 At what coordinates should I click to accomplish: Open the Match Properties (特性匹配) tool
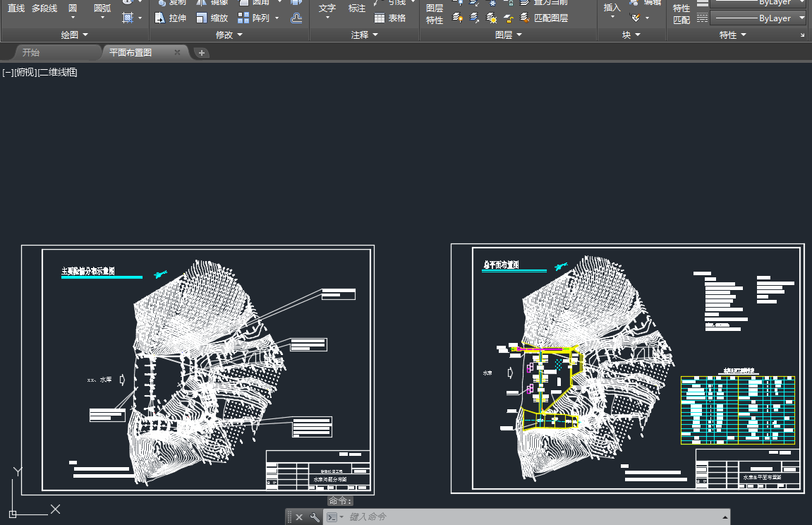pos(681,14)
